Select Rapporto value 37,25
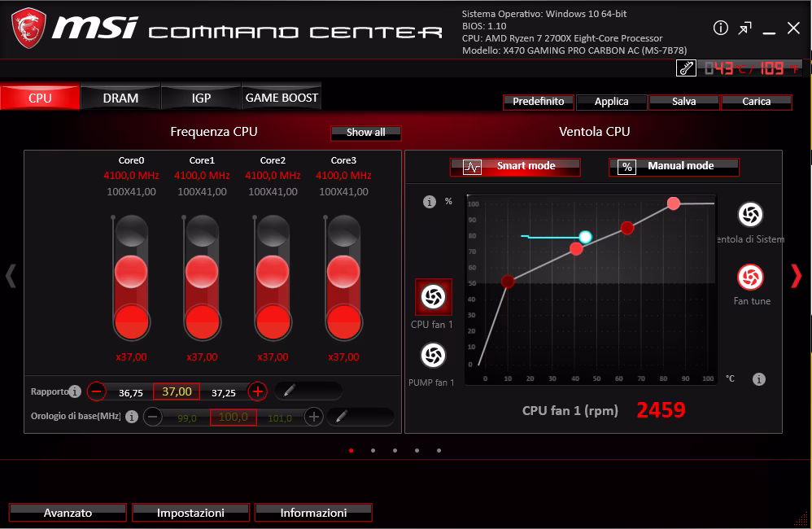This screenshot has height=529, width=812. [x=223, y=393]
